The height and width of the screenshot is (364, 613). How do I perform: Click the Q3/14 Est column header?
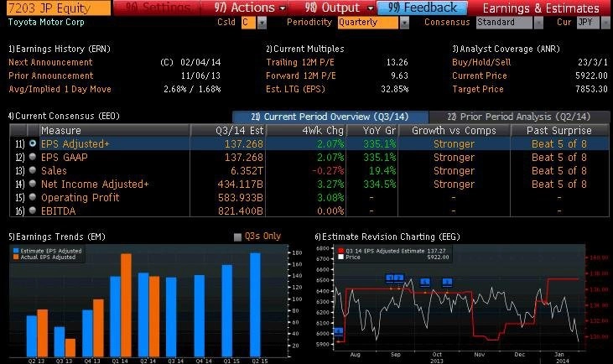[x=228, y=130]
